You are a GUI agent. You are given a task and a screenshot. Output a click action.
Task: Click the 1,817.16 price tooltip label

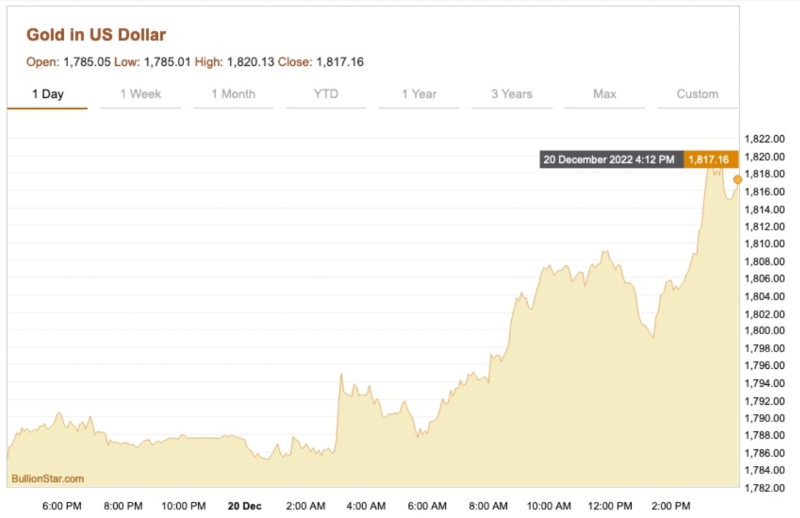[710, 160]
